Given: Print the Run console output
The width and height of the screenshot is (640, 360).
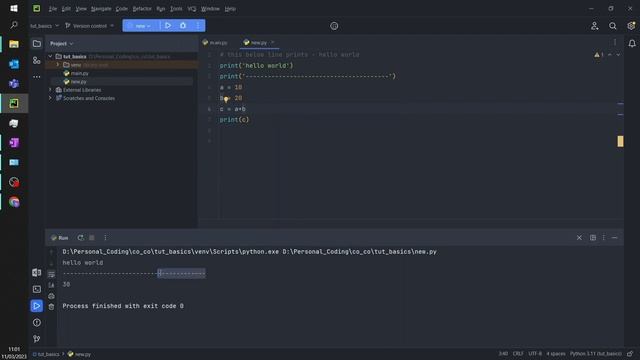Looking at the screenshot, I should [x=51, y=296].
